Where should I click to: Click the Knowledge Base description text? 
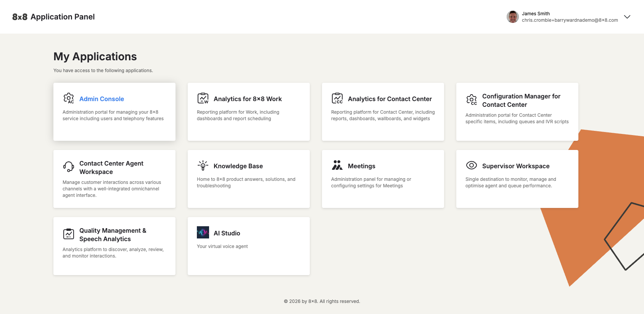pyautogui.click(x=246, y=182)
